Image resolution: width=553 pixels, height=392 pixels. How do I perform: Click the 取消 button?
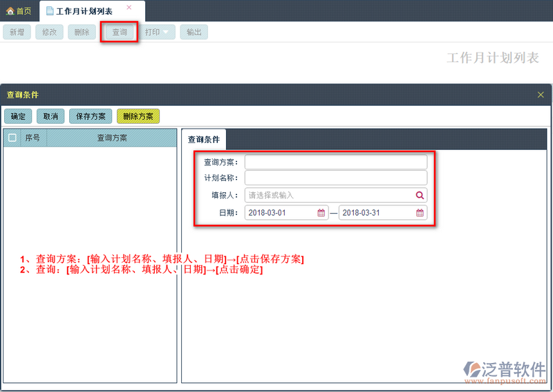[50, 116]
